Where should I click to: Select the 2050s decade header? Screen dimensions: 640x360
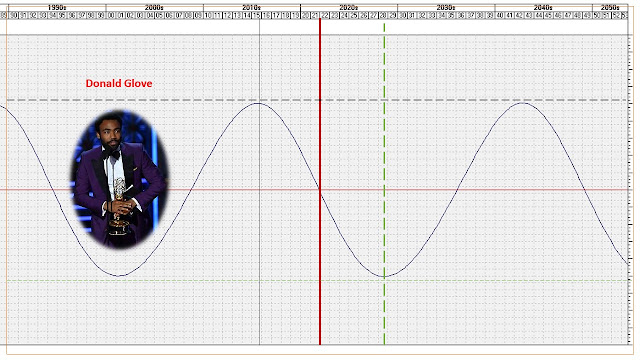pos(610,7)
